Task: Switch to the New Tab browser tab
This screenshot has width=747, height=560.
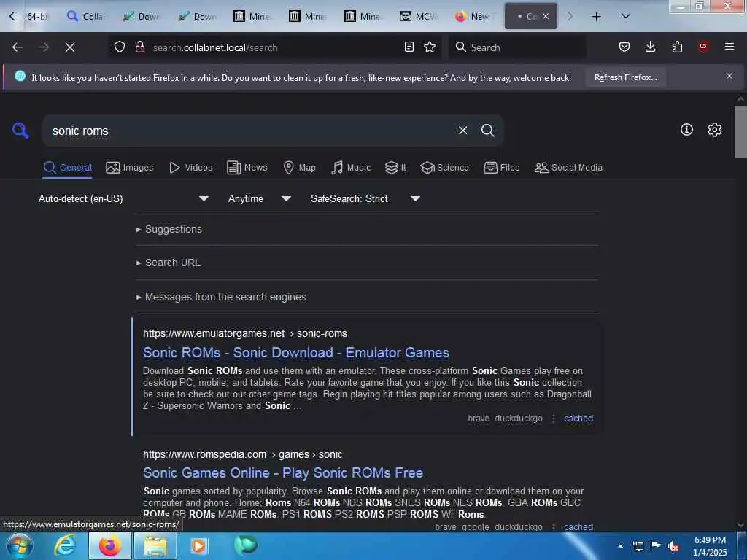Action: 473,17
